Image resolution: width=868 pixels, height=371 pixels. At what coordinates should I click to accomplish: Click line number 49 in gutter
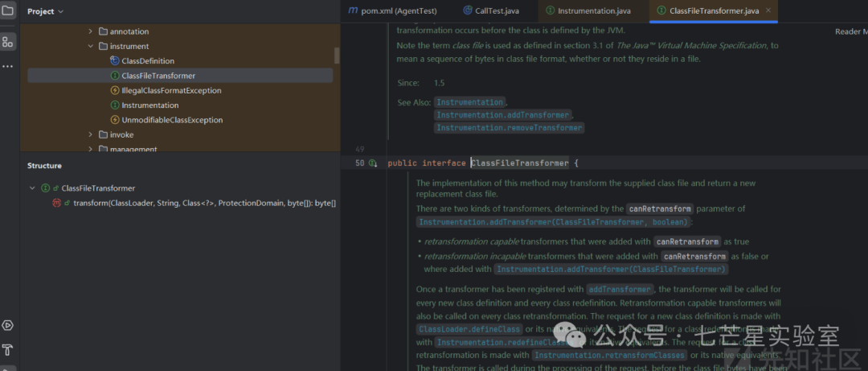click(359, 149)
